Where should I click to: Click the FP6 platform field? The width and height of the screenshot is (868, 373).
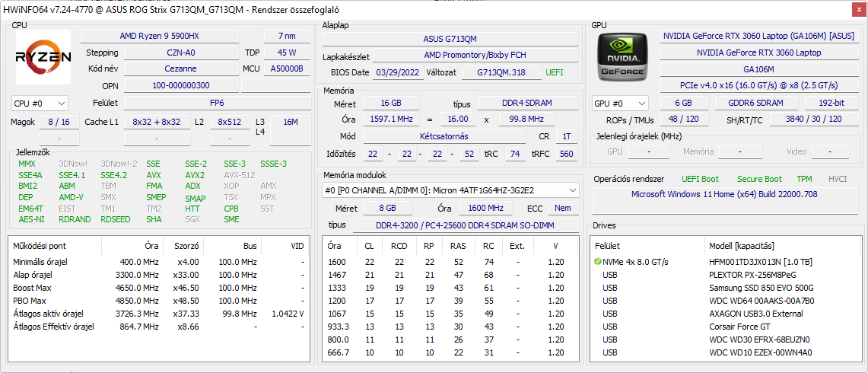[217, 103]
